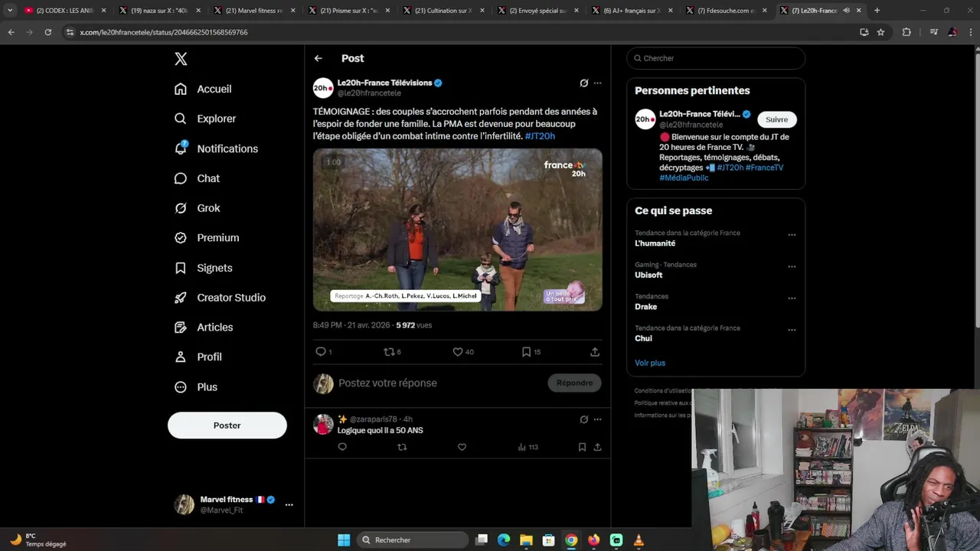Open options for L'humanité trend
Viewport: 980px width, 551px height.
pos(792,235)
